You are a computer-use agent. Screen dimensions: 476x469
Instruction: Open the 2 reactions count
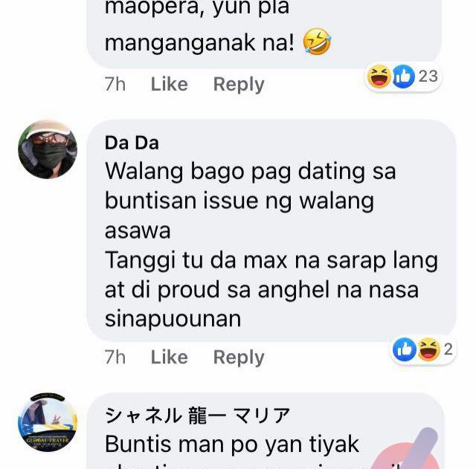(x=448, y=349)
